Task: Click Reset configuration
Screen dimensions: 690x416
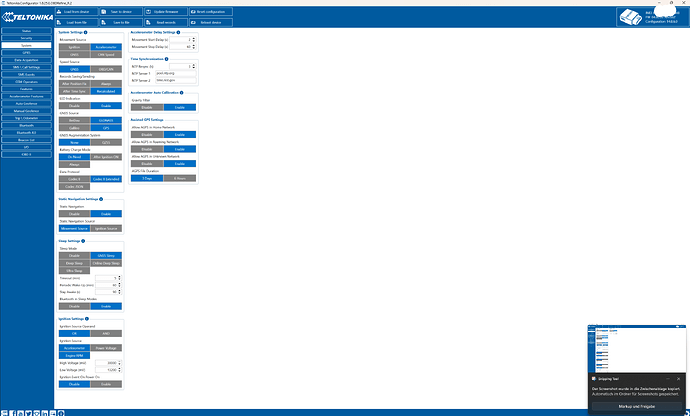Action: (211, 12)
